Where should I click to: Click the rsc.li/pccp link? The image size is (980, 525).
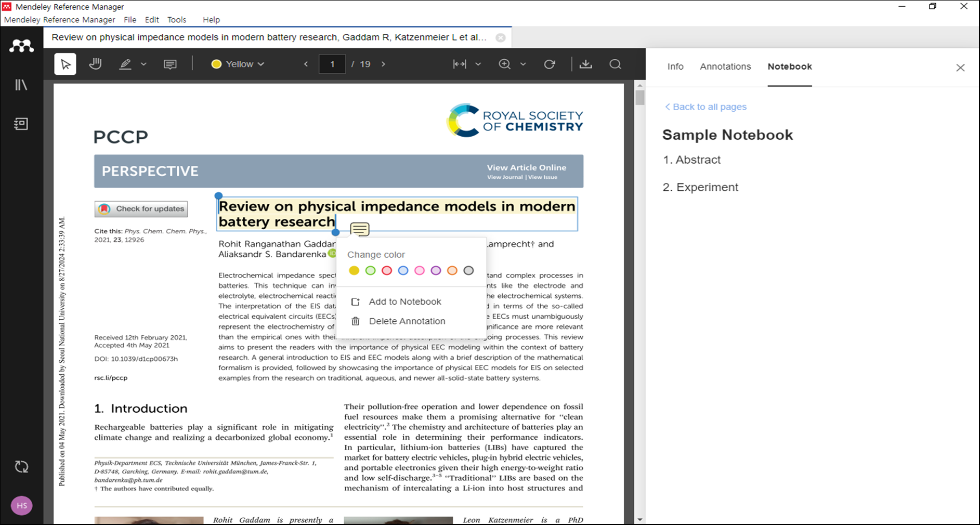tap(111, 378)
